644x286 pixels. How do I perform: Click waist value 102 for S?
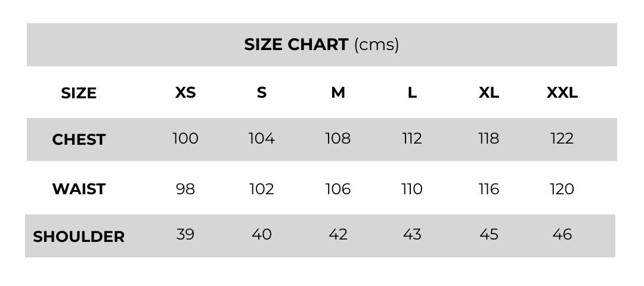tap(261, 189)
